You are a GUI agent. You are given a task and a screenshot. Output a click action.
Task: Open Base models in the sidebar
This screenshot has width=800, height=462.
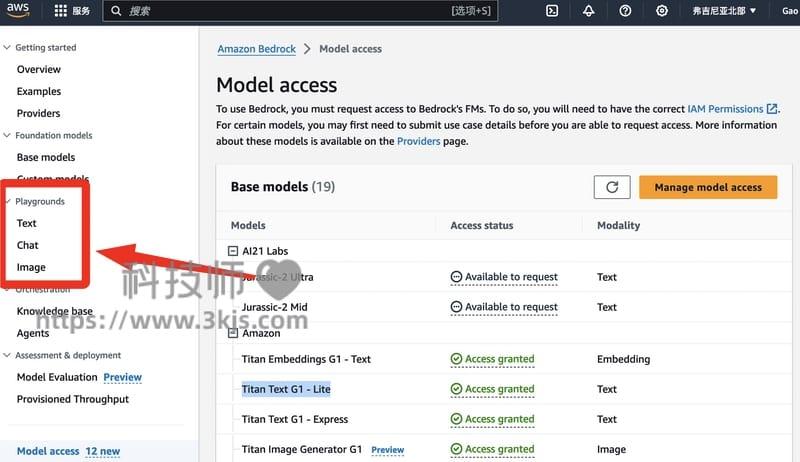[46, 157]
